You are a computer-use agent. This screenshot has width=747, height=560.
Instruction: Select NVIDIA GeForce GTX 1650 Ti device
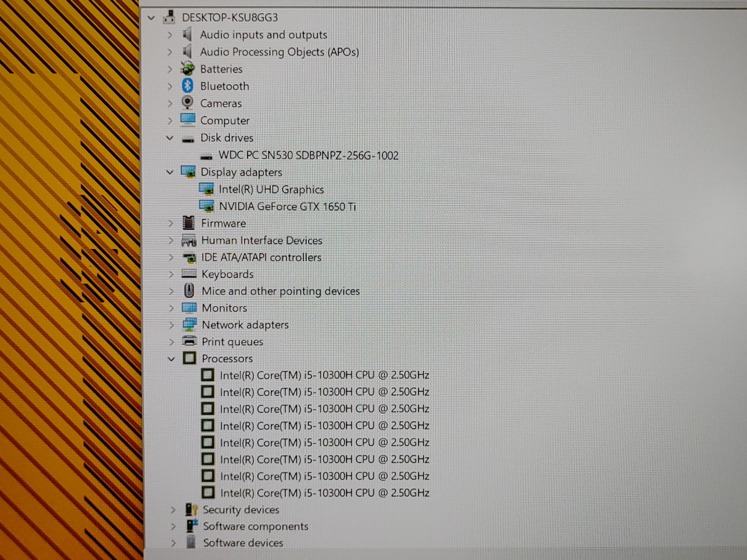pyautogui.click(x=287, y=206)
